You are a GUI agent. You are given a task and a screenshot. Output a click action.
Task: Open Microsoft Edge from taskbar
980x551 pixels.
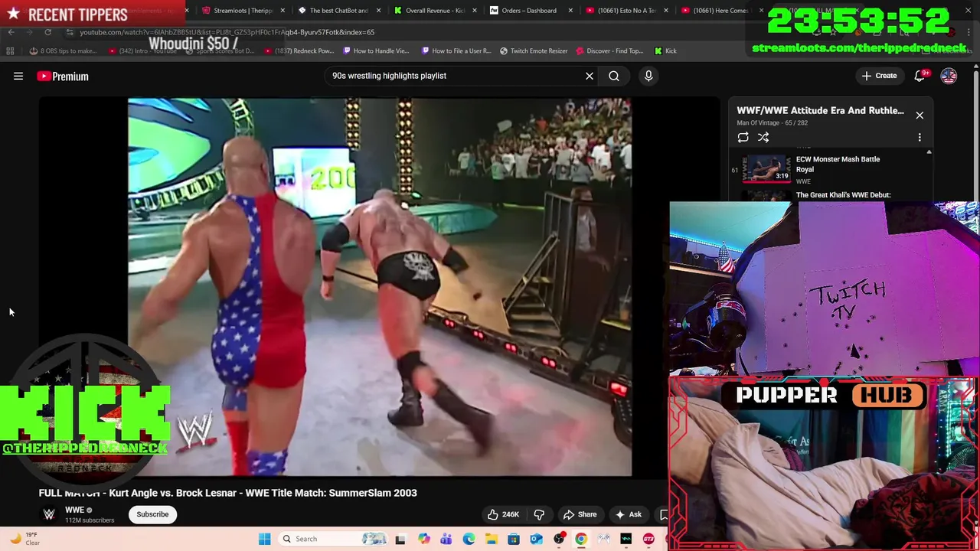(x=469, y=539)
